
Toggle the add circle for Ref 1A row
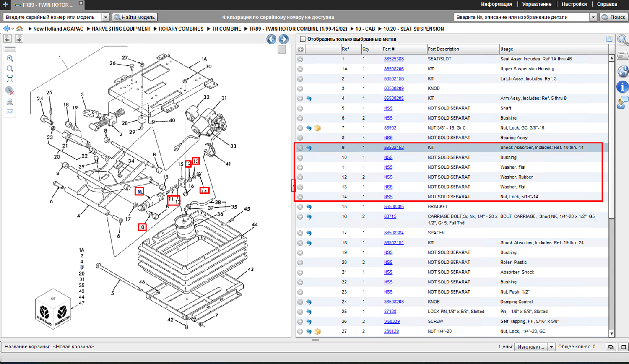point(300,69)
